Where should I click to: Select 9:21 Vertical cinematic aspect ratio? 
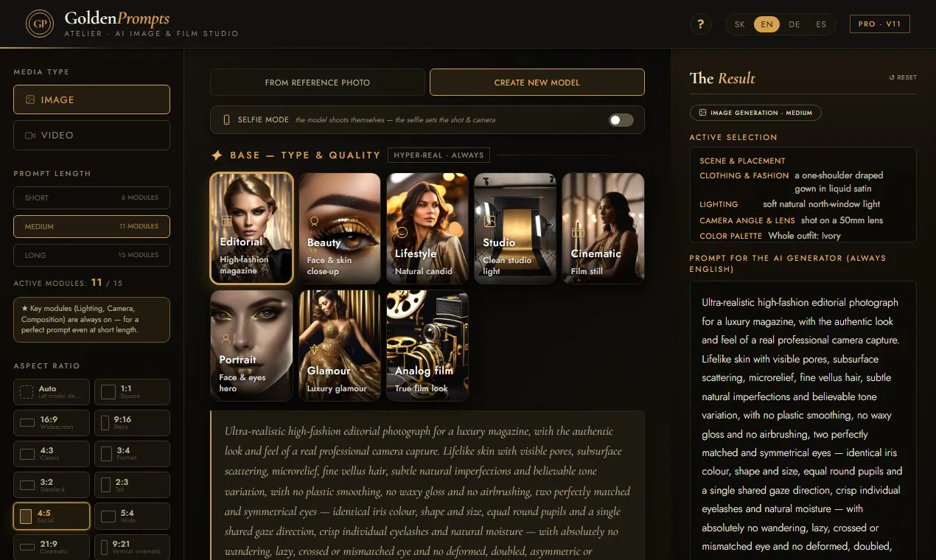132,547
